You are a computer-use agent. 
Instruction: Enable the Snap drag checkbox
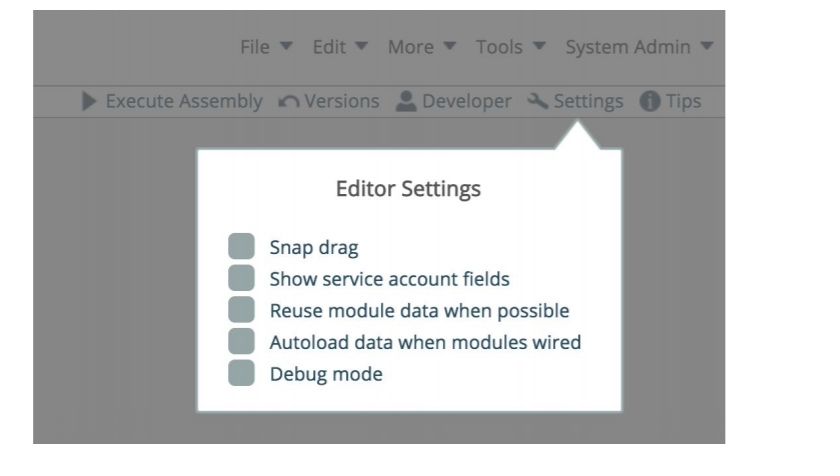241,247
